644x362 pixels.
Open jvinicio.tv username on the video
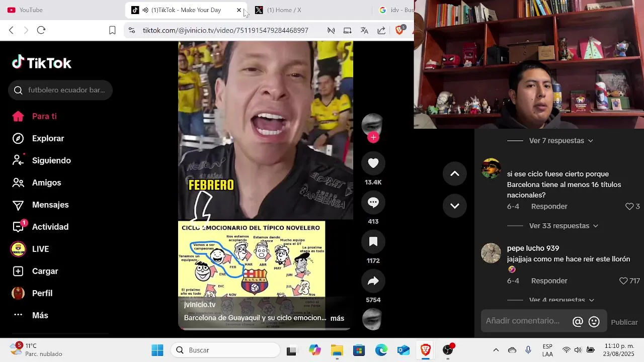click(x=200, y=305)
